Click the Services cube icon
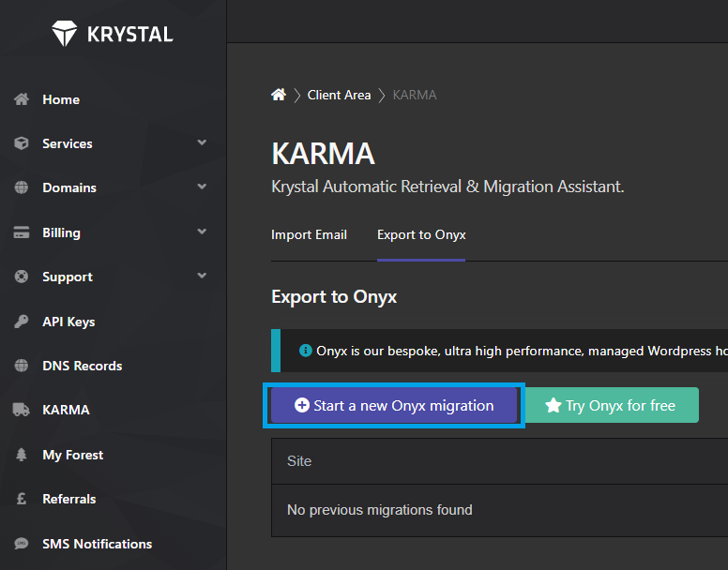Screen dimensions: 728x570 point(22,143)
